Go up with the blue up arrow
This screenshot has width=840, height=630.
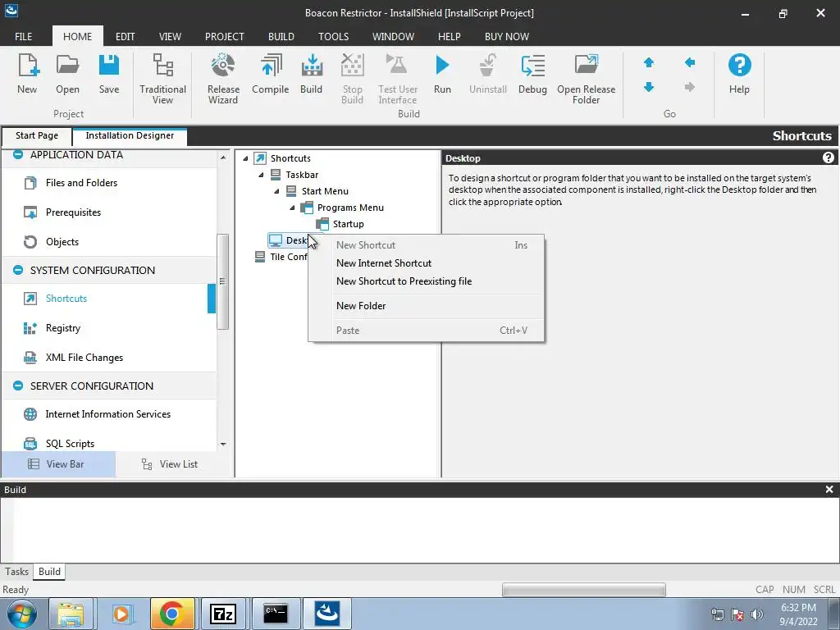click(649, 62)
